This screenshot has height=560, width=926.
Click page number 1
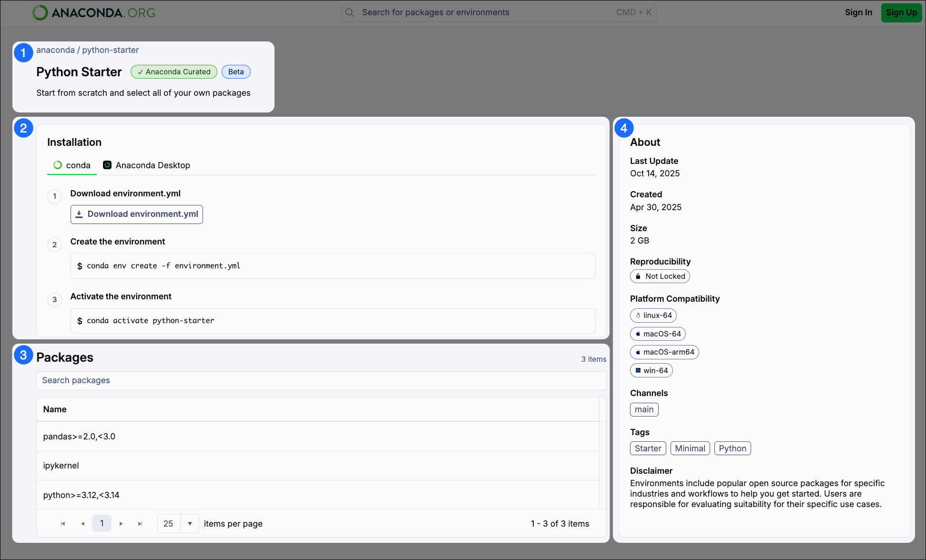[x=102, y=523]
